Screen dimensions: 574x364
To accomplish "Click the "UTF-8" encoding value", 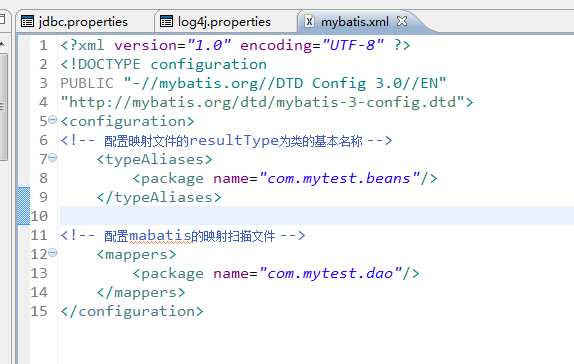I will click(x=353, y=45).
